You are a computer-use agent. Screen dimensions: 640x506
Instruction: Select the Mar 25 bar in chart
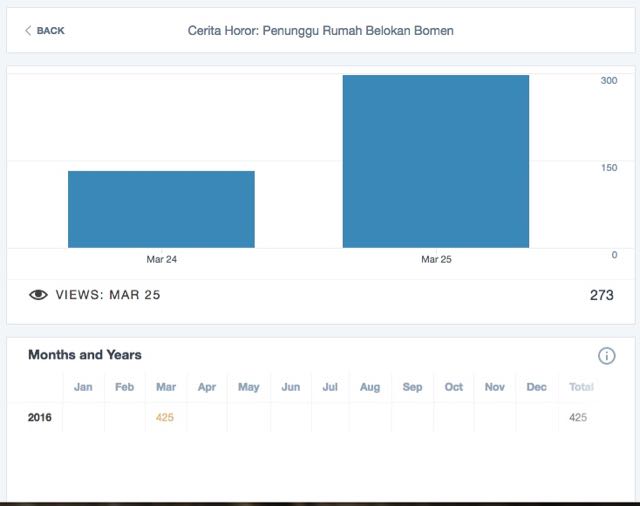click(435, 161)
